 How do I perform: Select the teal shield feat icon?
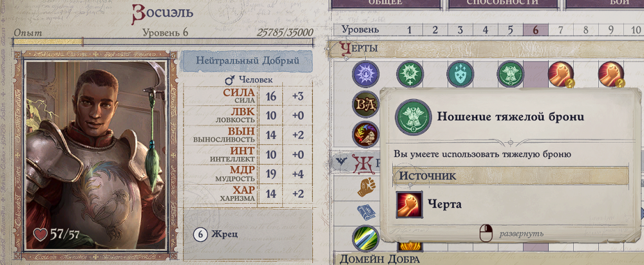coord(460,74)
